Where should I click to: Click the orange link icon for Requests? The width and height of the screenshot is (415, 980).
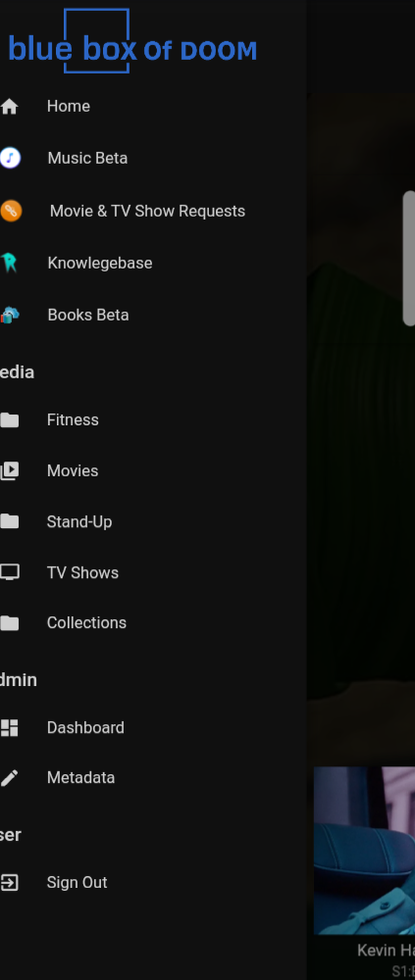click(11, 211)
